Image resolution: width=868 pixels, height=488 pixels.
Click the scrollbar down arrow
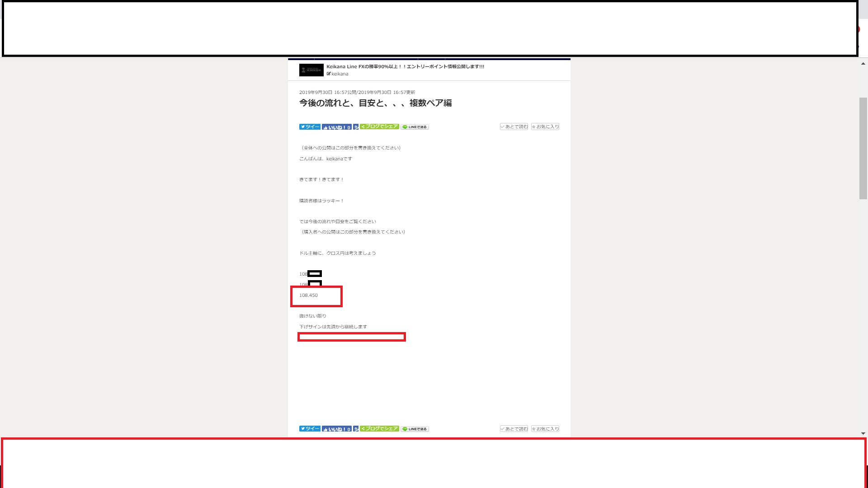[x=863, y=433]
